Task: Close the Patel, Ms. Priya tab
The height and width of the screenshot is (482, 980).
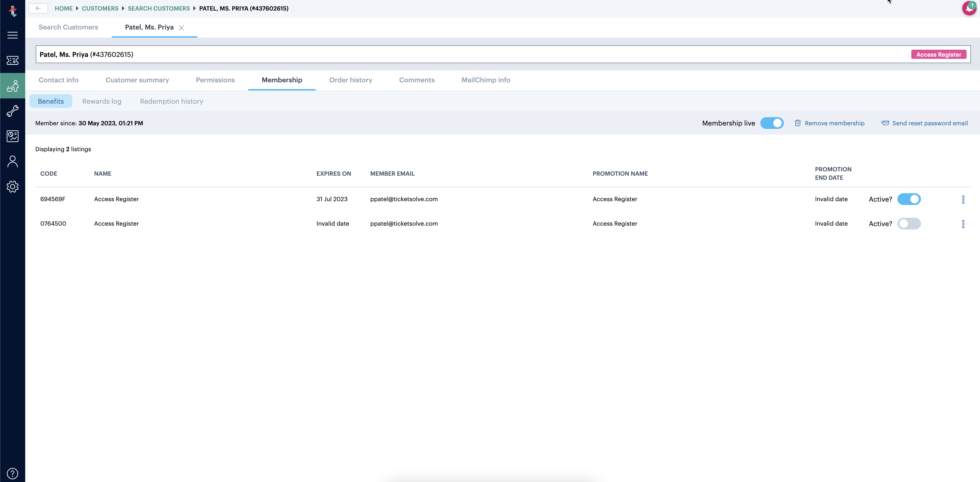Action: (x=181, y=27)
